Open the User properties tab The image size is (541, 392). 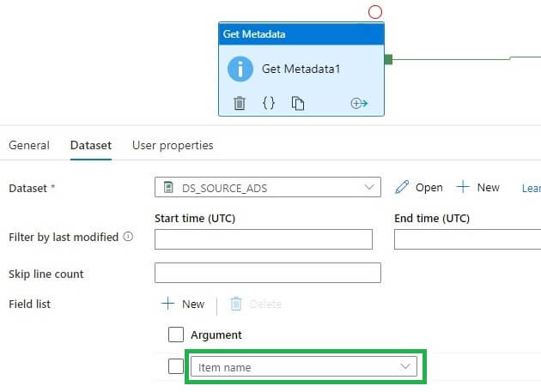pos(173,146)
